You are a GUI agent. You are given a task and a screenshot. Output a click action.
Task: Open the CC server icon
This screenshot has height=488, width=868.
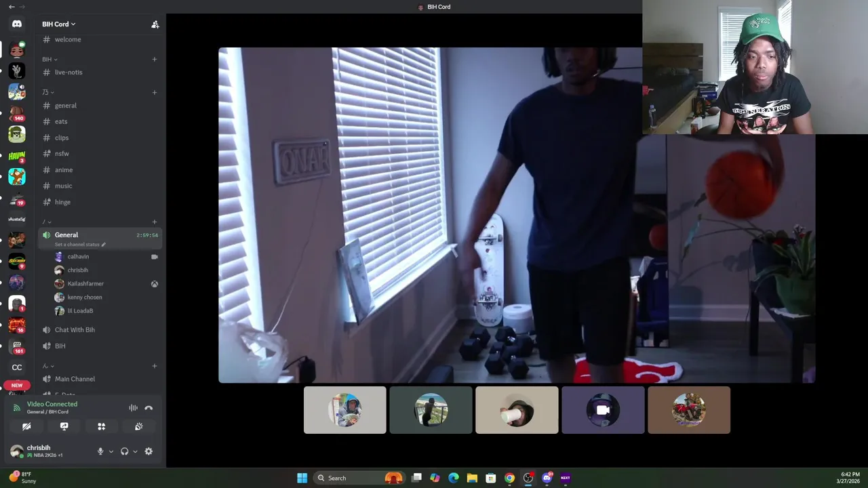coord(17,367)
